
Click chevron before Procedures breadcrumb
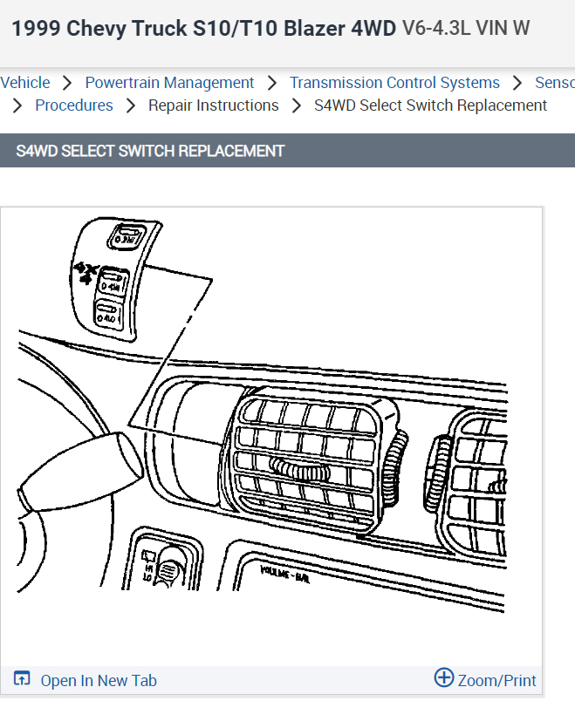(x=17, y=105)
